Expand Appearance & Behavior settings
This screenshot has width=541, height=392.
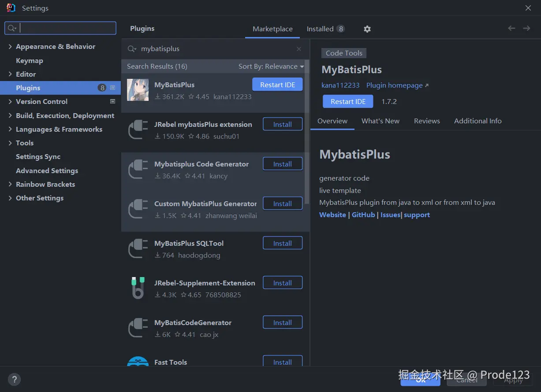tap(10, 46)
